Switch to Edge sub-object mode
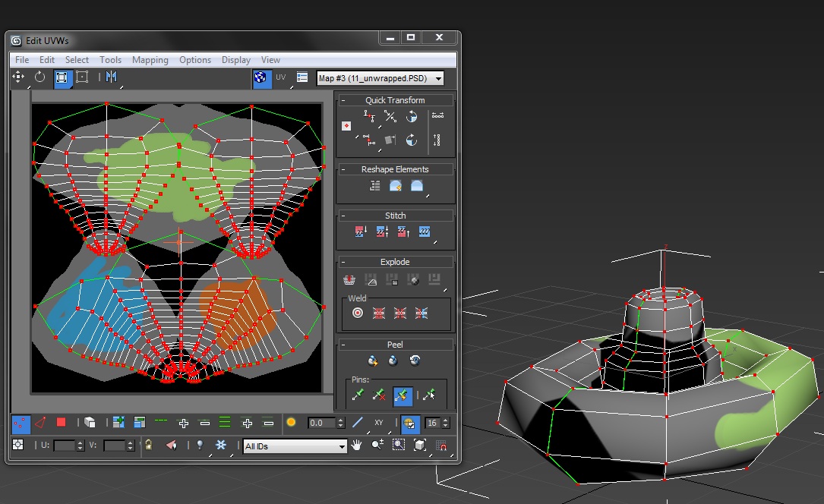Screen dimensions: 824x504 (40, 423)
